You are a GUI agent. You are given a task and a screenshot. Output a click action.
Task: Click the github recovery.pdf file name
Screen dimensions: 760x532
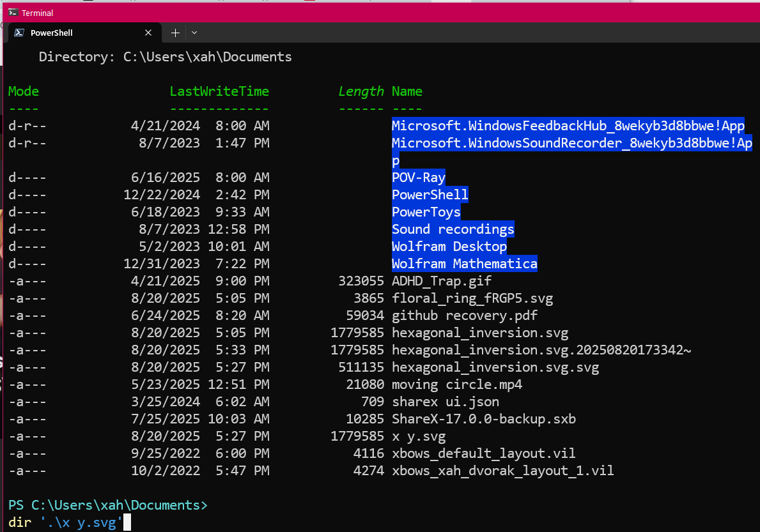(x=465, y=315)
